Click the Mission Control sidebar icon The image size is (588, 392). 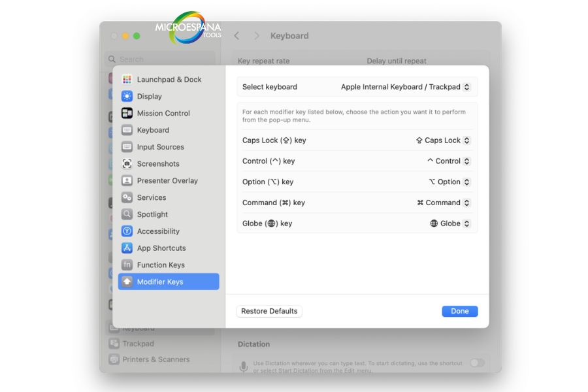pos(126,113)
